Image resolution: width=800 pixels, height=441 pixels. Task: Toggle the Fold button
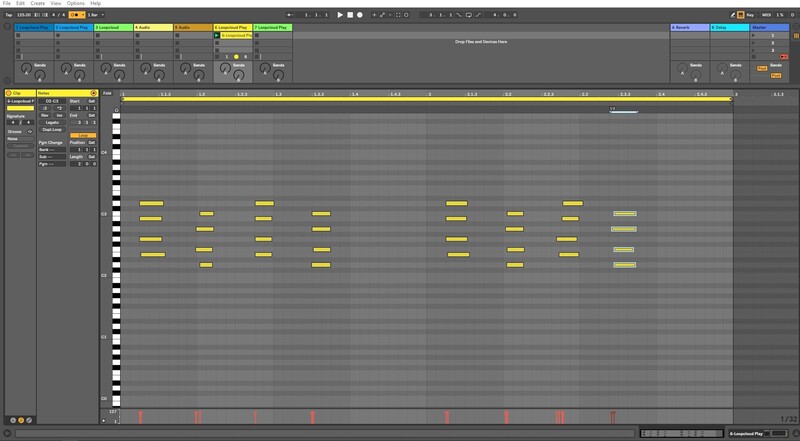point(107,93)
